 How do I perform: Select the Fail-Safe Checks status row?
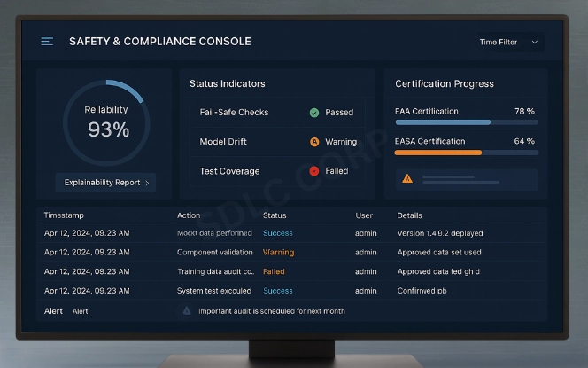tap(276, 113)
